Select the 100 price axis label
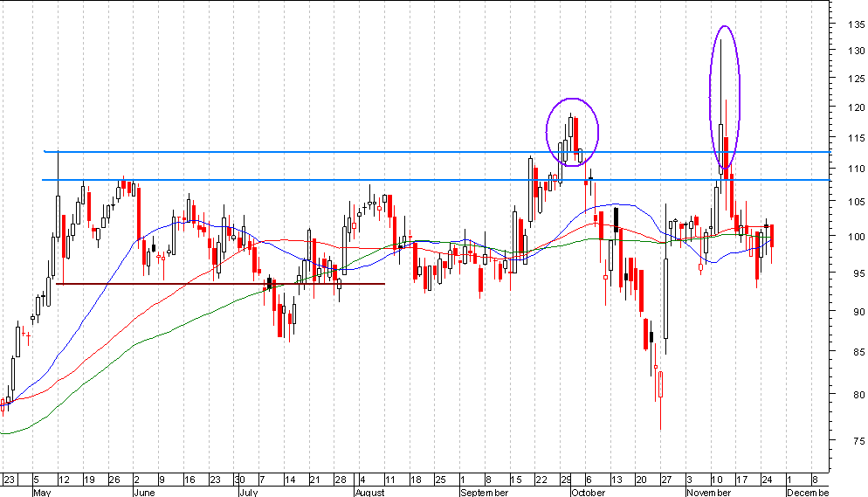 [855, 237]
